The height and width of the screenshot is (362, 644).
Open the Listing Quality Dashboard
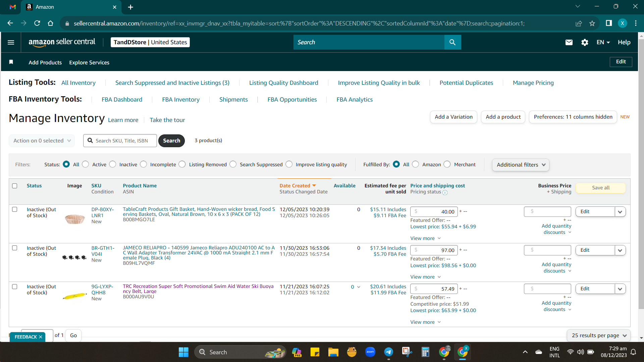(x=284, y=83)
